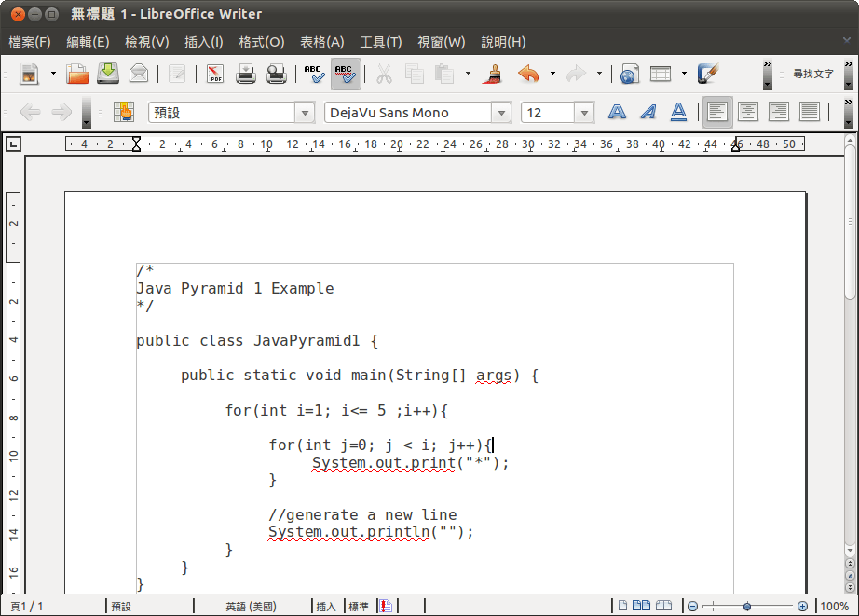This screenshot has height=616, width=859.
Task: Apply clone formatting with the paintbrush icon
Action: (492, 74)
